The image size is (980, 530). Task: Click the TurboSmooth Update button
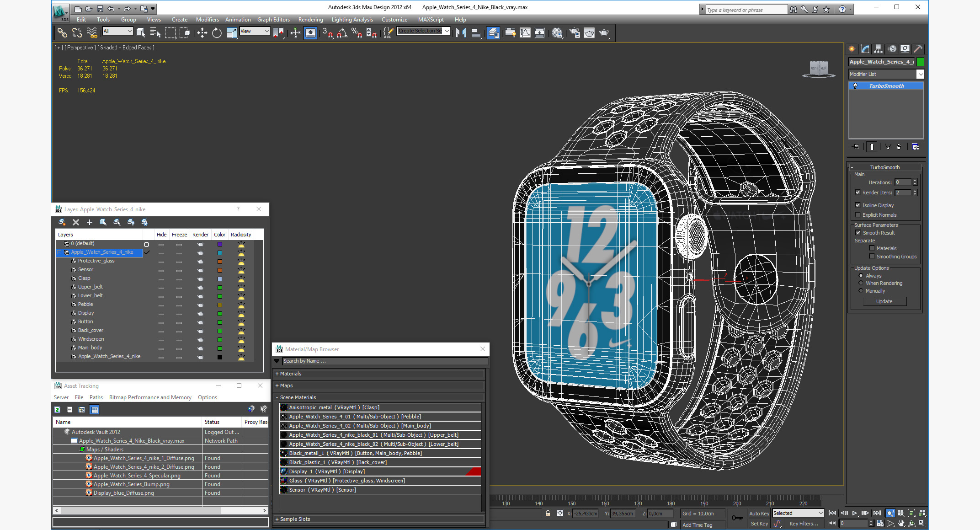tap(884, 301)
